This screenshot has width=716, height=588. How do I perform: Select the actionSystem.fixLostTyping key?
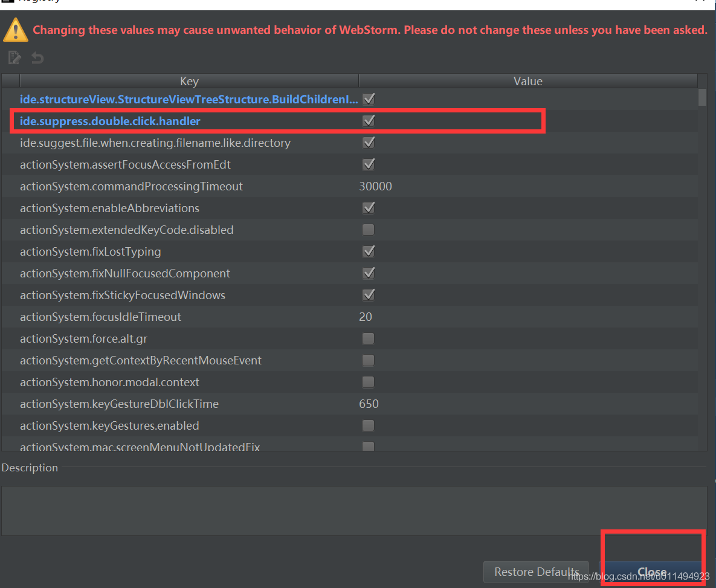tap(91, 252)
